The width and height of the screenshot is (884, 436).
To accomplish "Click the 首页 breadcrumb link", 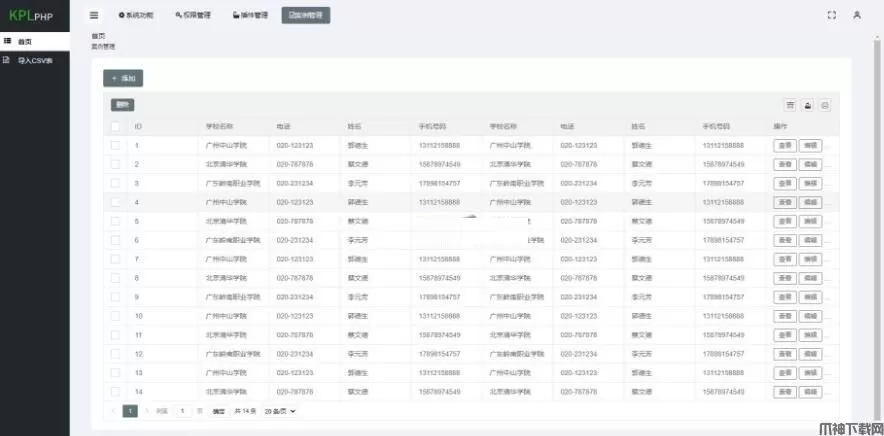I will pos(98,36).
